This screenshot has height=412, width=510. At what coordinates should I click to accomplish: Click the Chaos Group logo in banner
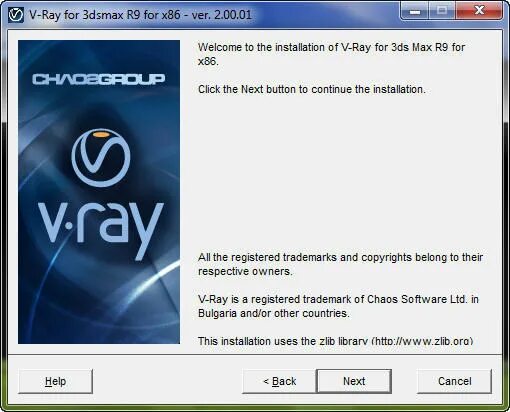[99, 79]
